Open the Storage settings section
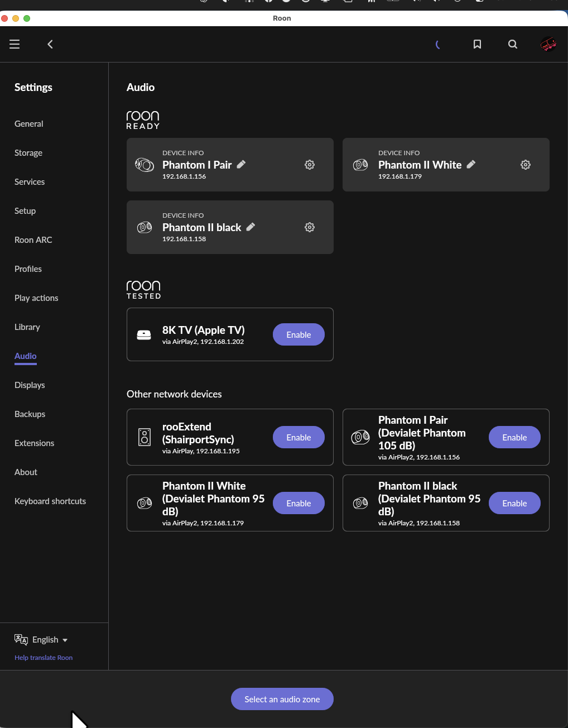568x728 pixels. pyautogui.click(x=28, y=153)
